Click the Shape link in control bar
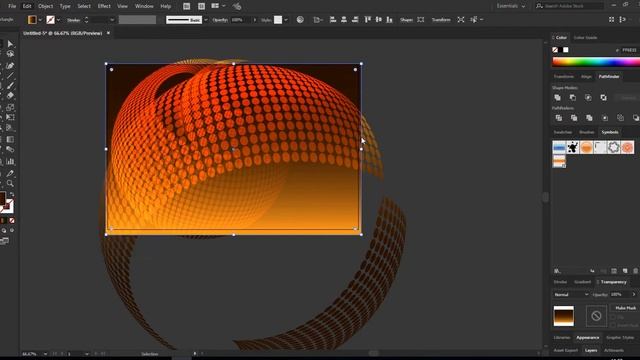This screenshot has height=360, width=640. [x=406, y=20]
